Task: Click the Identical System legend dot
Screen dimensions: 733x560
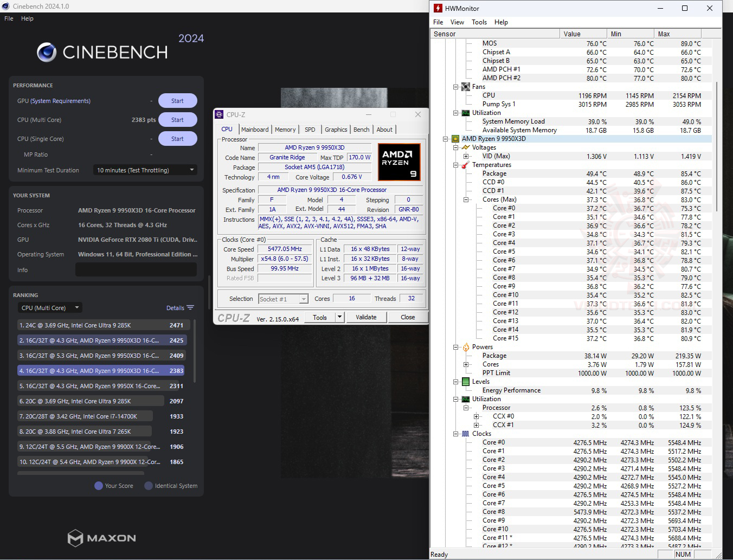Action: point(148,486)
